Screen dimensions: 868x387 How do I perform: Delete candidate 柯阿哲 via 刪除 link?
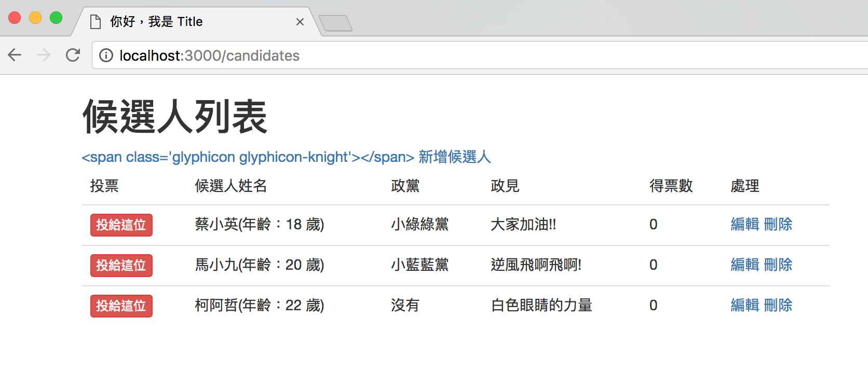(778, 305)
